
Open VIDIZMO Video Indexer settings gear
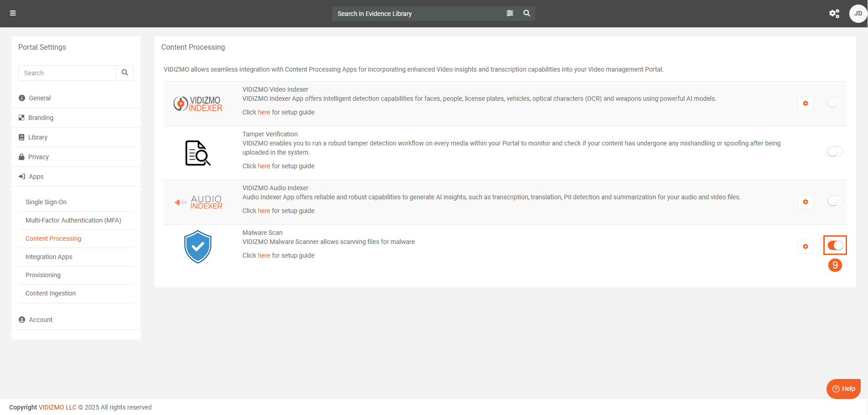[805, 104]
